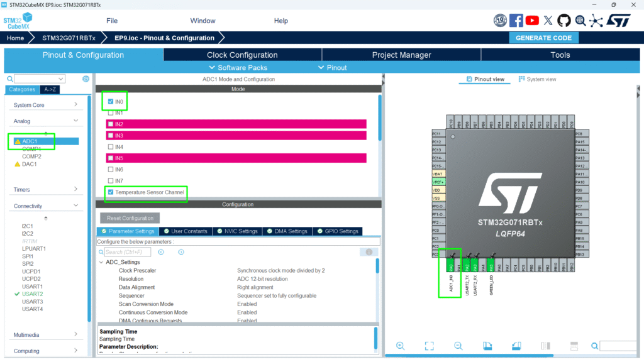Switch to the Clock Configuration tab

coord(242,55)
